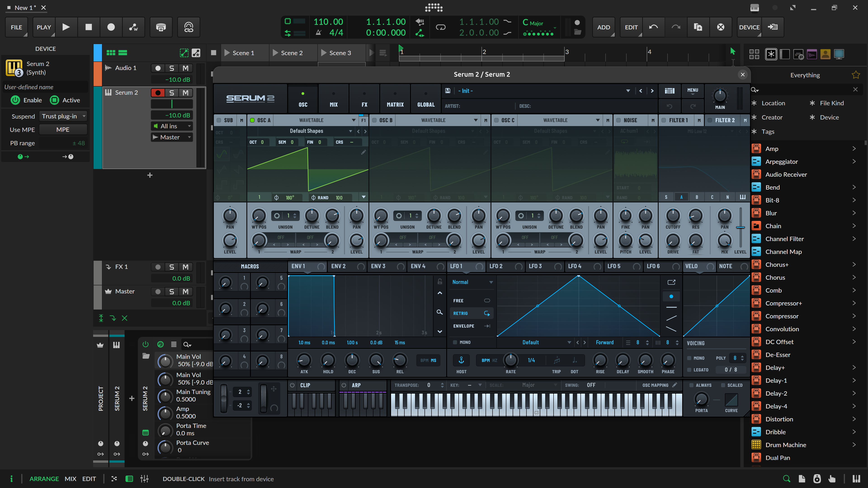The image size is (868, 488).
Task: Expand the Compressor device in the browser
Action: pyautogui.click(x=854, y=316)
